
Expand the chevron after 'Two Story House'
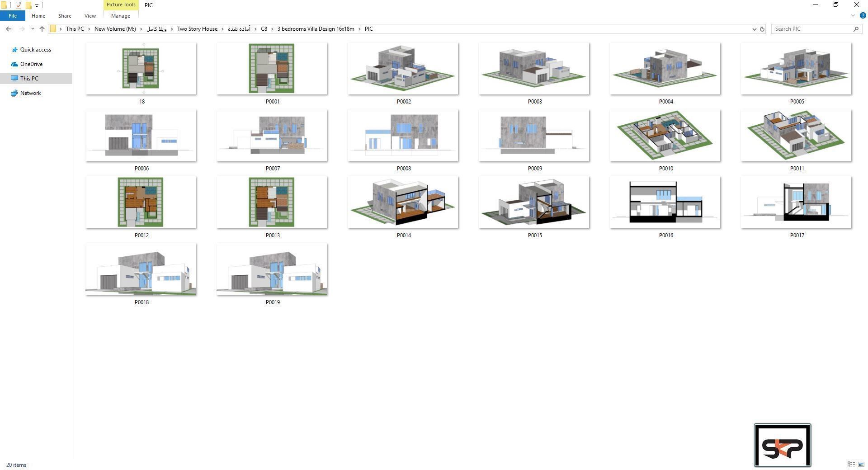tap(222, 29)
